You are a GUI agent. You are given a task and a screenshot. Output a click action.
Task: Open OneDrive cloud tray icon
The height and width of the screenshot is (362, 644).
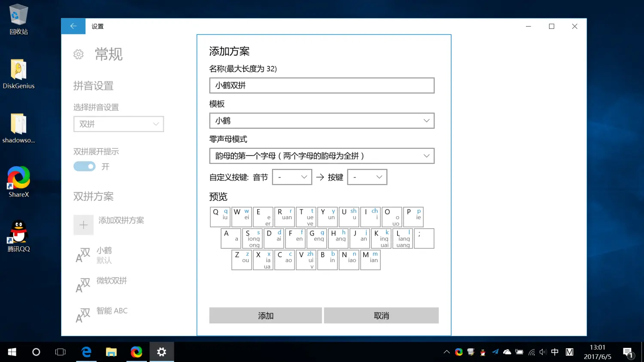[x=507, y=352]
